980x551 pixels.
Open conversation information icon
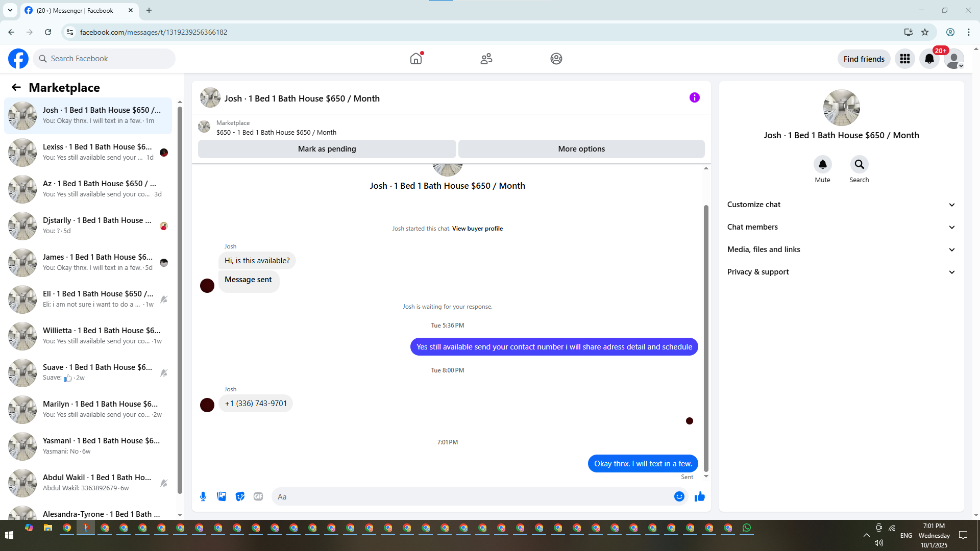coord(695,97)
